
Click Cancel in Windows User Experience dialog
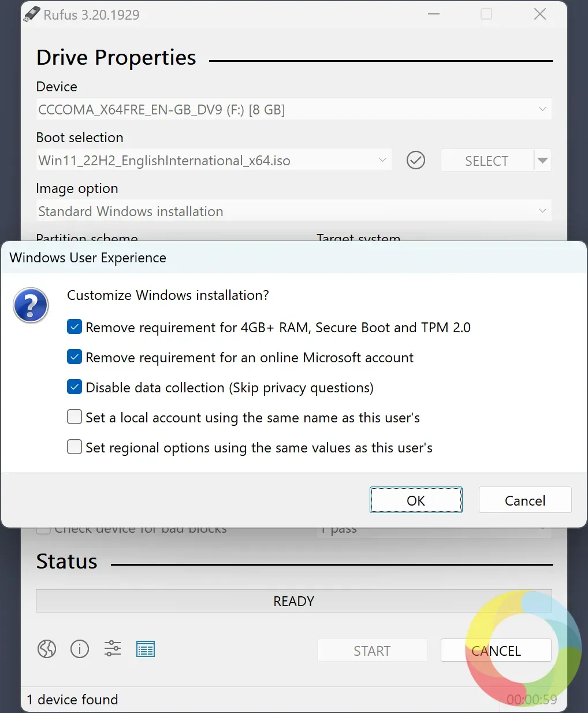pyautogui.click(x=525, y=500)
